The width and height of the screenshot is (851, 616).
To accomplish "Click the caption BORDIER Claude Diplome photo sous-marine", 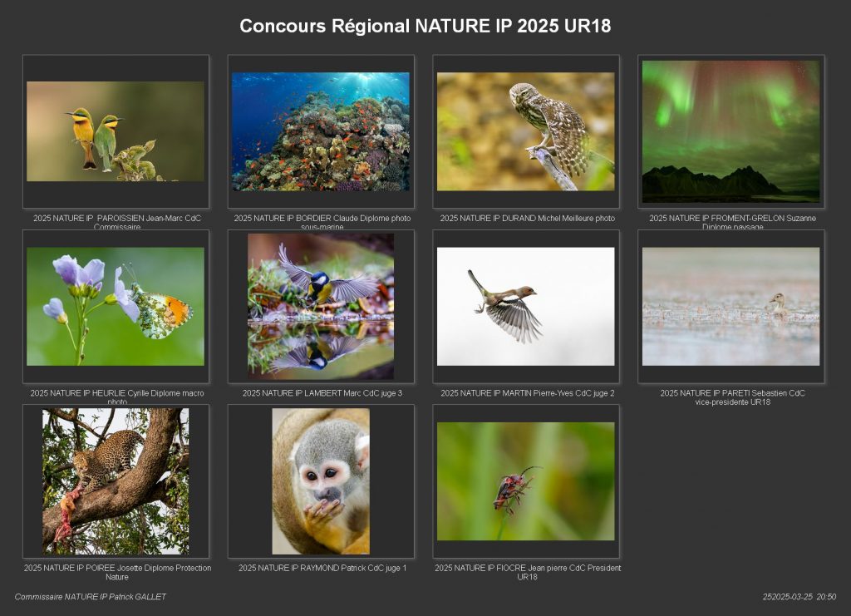I will [x=322, y=222].
